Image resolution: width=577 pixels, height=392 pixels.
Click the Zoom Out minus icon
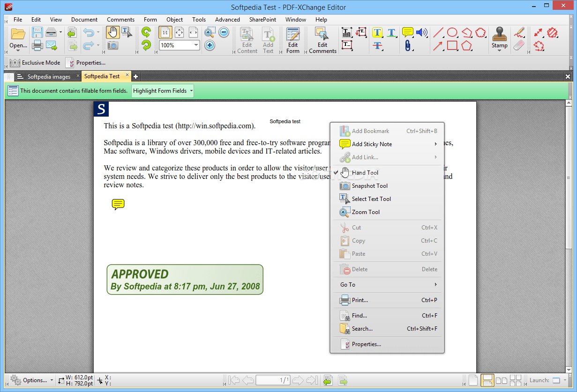pos(224,32)
